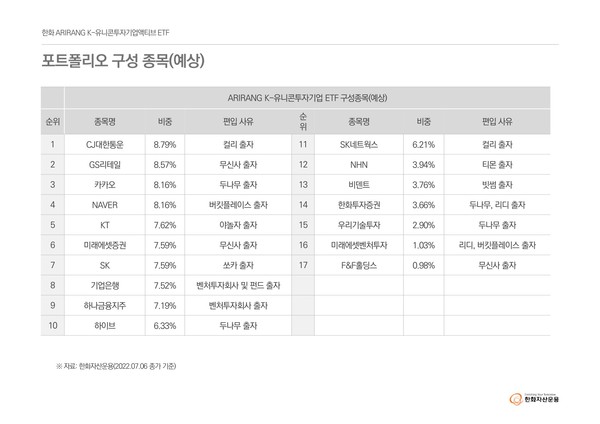Click the 8.79% weight value

166,144
